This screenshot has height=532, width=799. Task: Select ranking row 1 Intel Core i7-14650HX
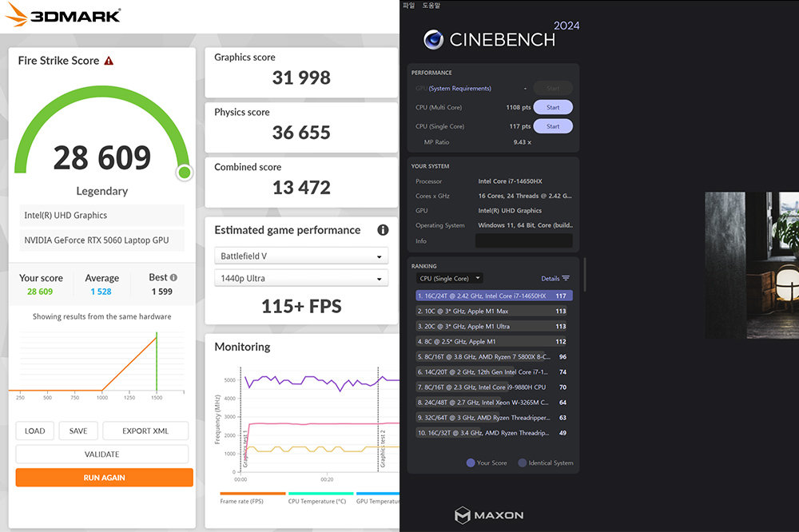point(494,296)
